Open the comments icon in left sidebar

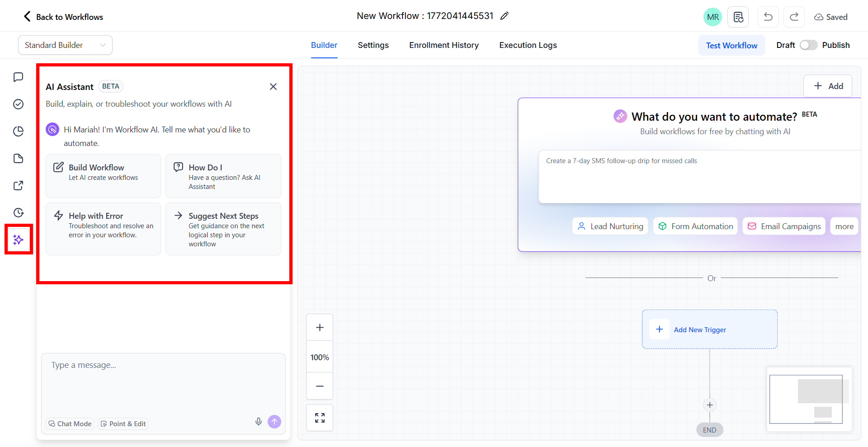pos(19,77)
